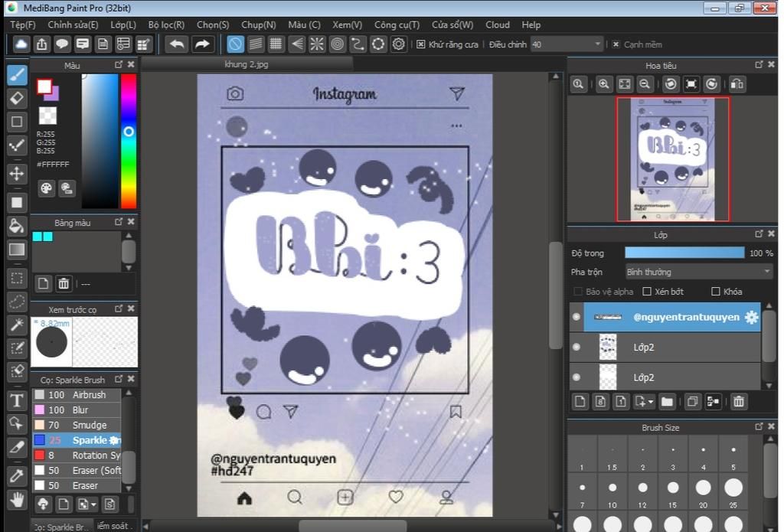Toggle visibility of the first Lớp2 layer

(x=576, y=347)
